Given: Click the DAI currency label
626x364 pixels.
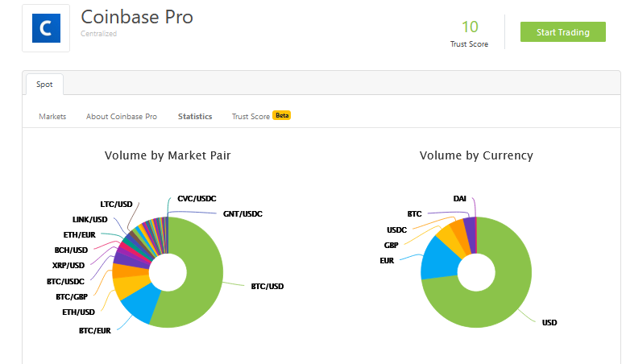Looking at the screenshot, I should click(x=459, y=198).
